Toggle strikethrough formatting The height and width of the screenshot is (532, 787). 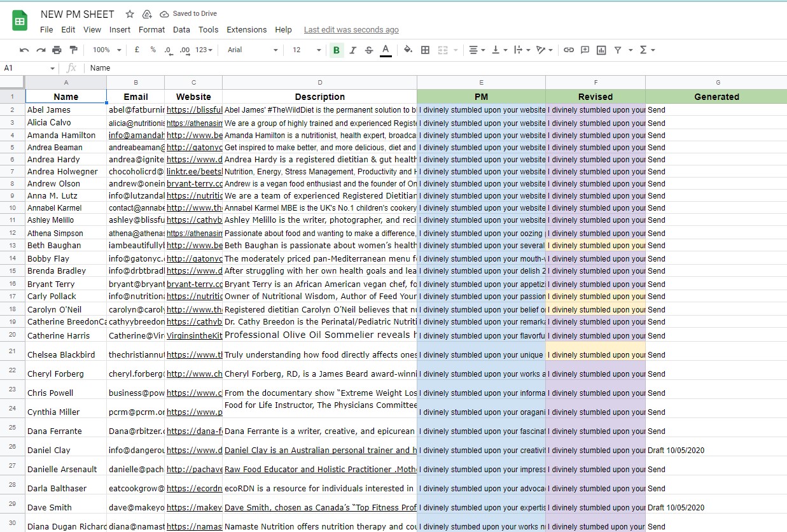pyautogui.click(x=369, y=50)
